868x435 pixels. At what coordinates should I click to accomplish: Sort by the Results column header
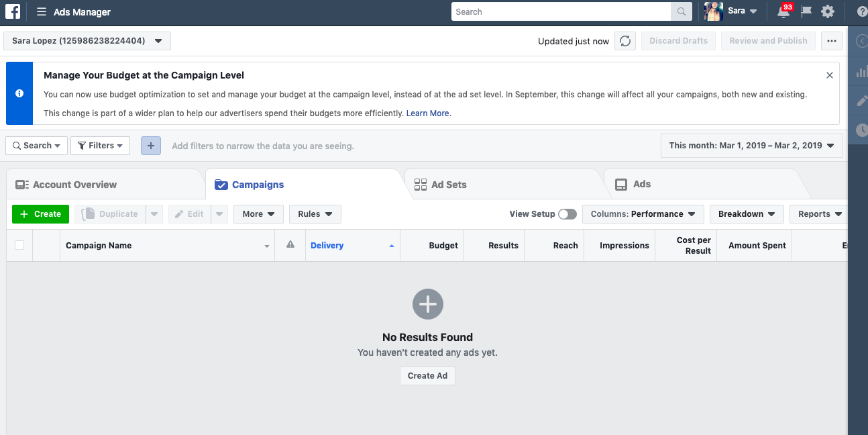click(494, 246)
